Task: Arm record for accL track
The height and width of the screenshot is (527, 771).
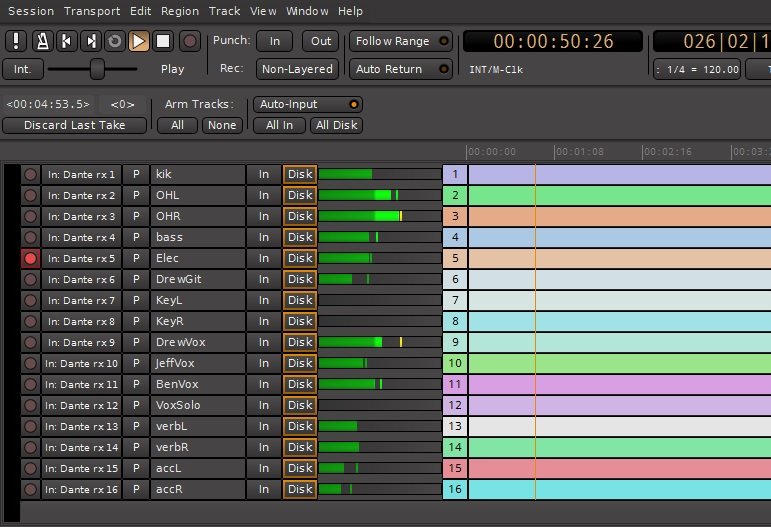Action: (30, 468)
